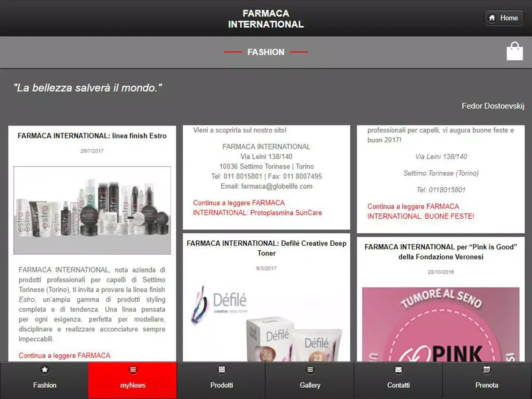This screenshot has height=399, width=532.
Task: Open the Pink is Good campaign image
Action: (x=441, y=325)
